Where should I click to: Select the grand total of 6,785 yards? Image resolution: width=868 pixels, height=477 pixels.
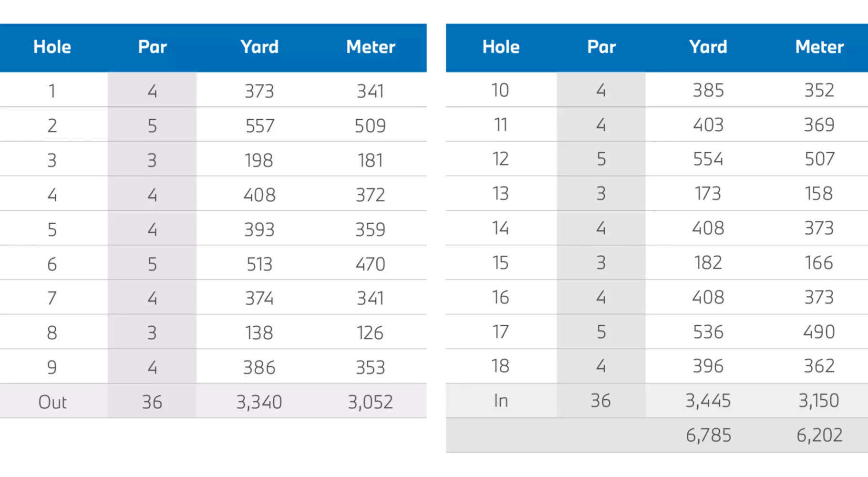pyautogui.click(x=708, y=435)
